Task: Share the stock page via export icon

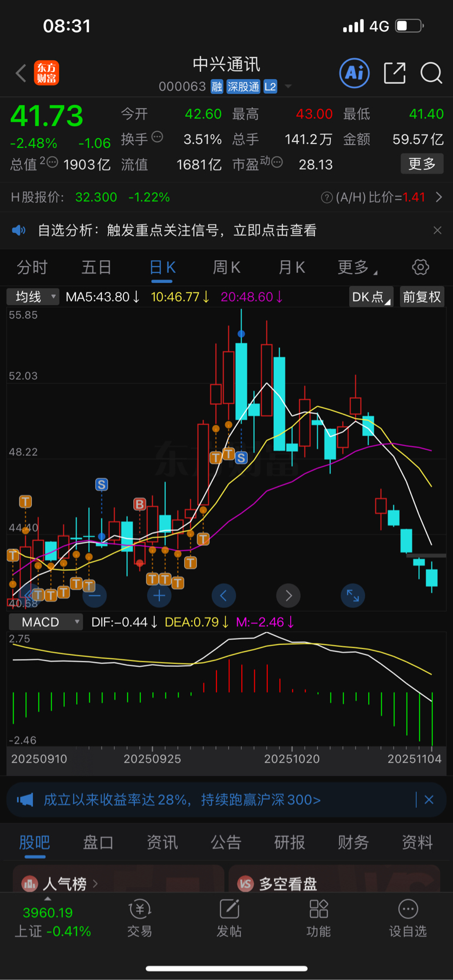Action: click(395, 73)
